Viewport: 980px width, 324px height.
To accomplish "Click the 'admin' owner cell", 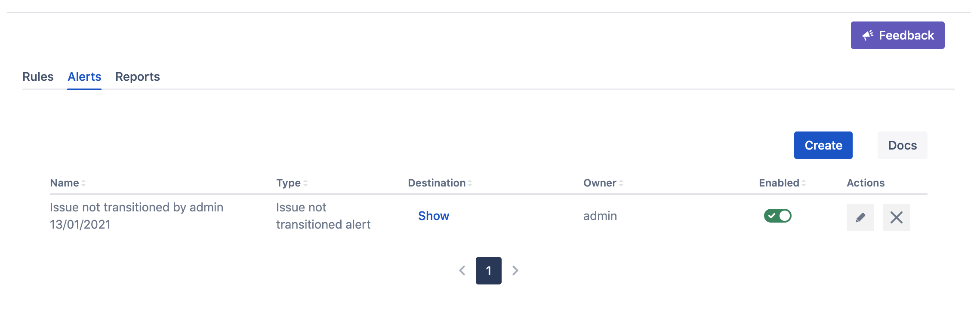I will [x=600, y=216].
